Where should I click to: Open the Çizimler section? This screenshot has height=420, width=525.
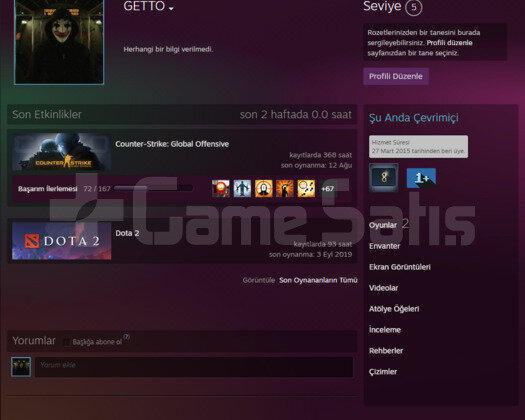tap(383, 372)
